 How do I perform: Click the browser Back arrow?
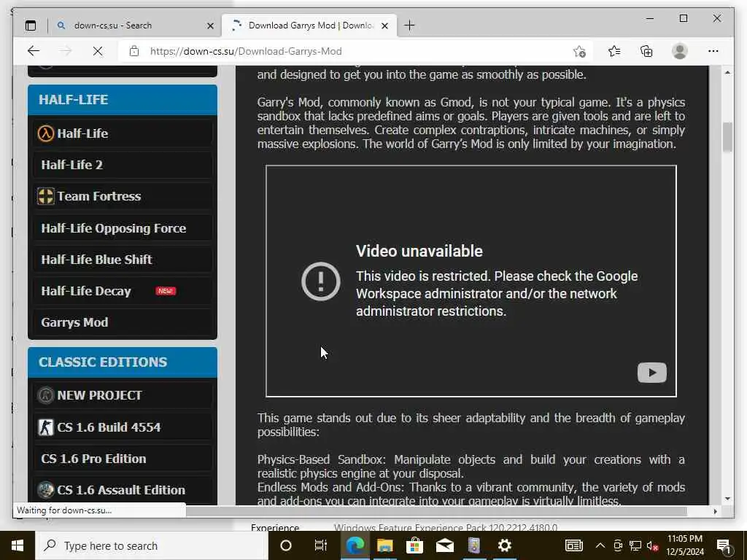34,51
